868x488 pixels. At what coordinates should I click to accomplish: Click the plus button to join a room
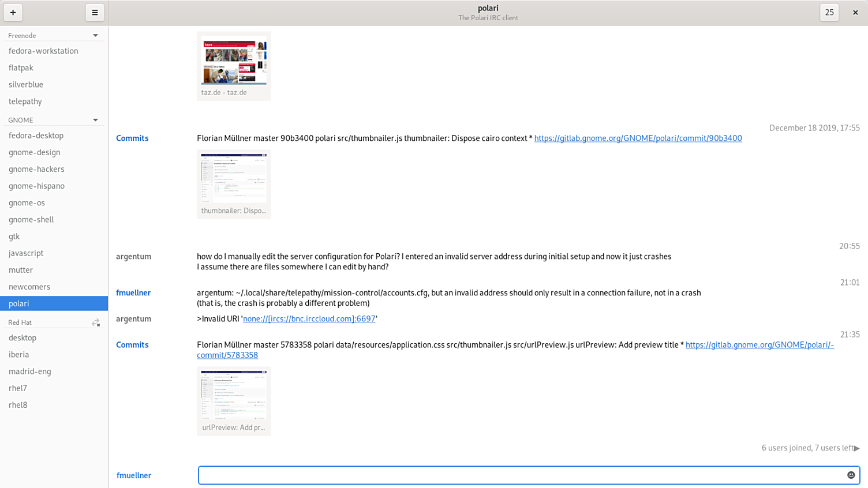click(13, 12)
